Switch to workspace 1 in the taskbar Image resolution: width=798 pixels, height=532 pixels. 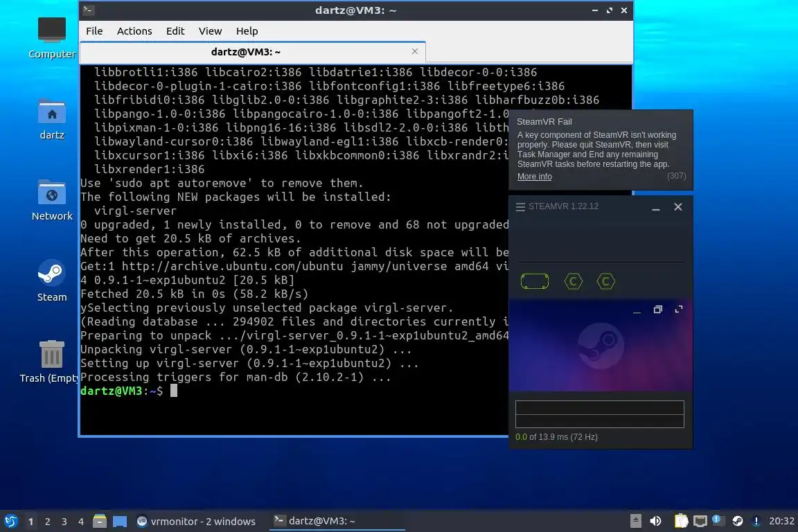click(x=31, y=522)
